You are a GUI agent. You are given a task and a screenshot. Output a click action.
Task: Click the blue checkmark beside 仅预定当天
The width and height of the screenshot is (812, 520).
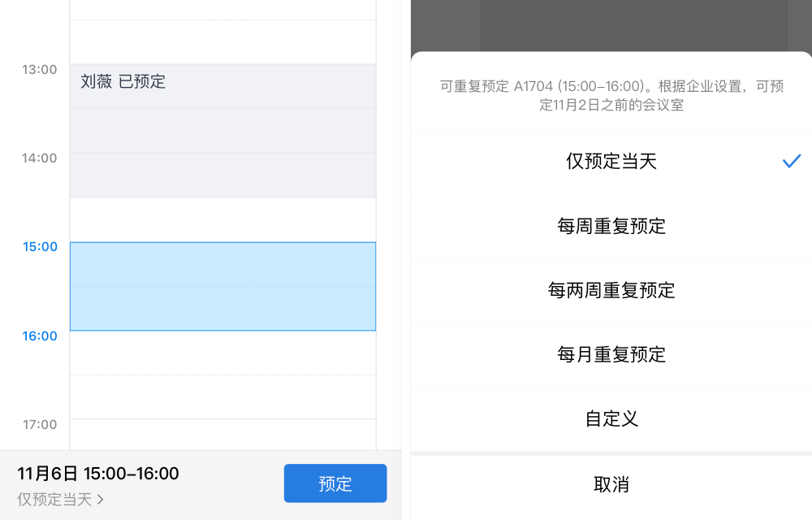coord(790,161)
